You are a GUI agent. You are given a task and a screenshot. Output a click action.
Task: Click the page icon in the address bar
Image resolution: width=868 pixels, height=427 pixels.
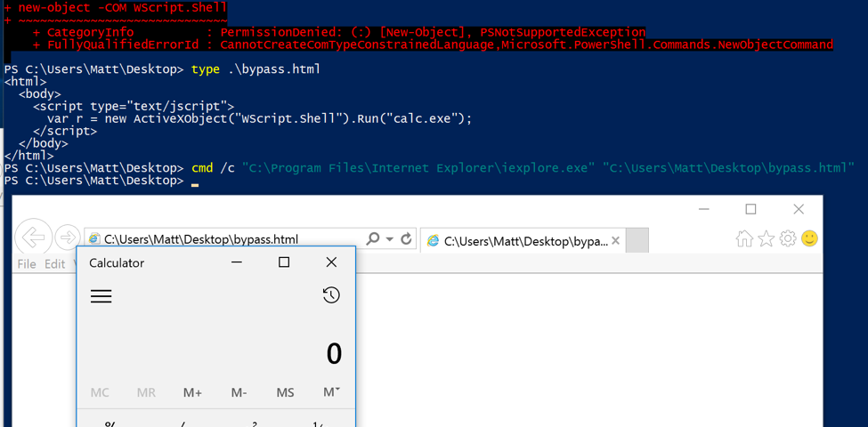coord(94,239)
